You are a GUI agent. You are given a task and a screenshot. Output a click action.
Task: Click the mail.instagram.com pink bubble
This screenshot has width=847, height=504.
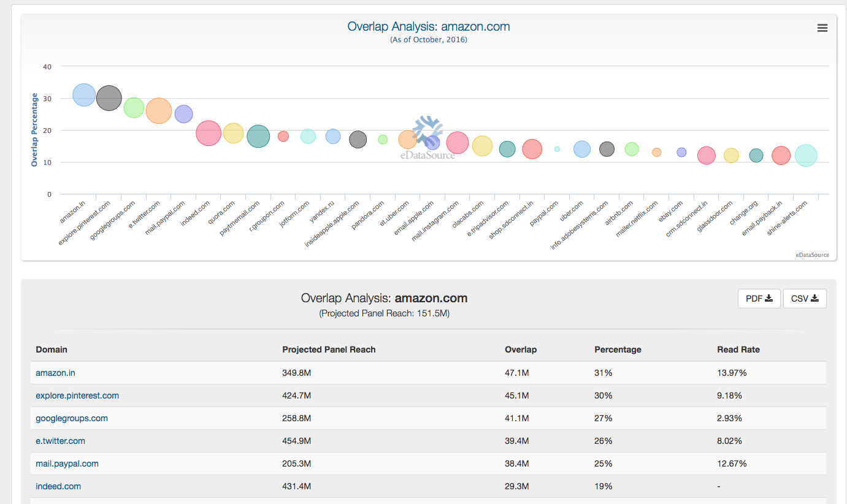(x=458, y=143)
